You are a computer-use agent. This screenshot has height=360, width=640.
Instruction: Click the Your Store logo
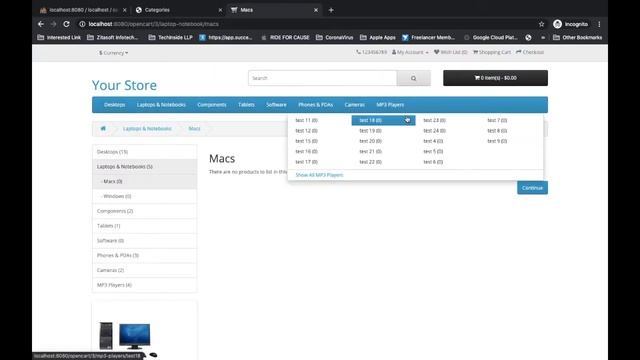click(x=124, y=85)
